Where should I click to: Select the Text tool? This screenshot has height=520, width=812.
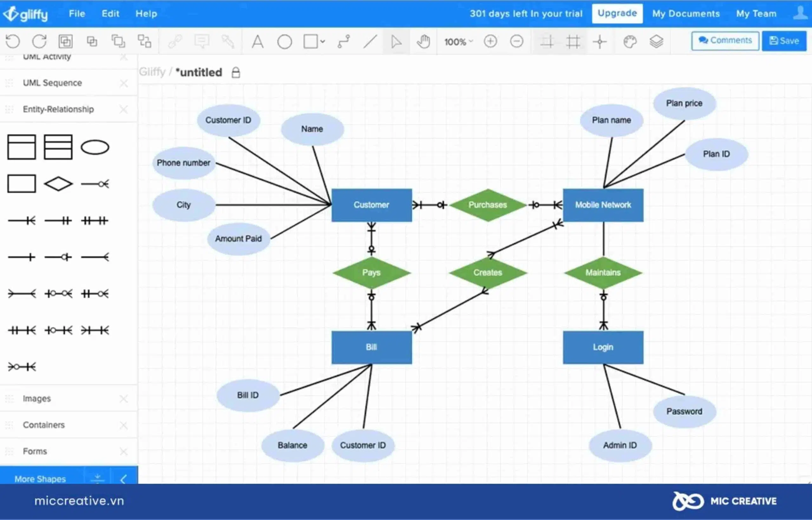[x=258, y=42]
